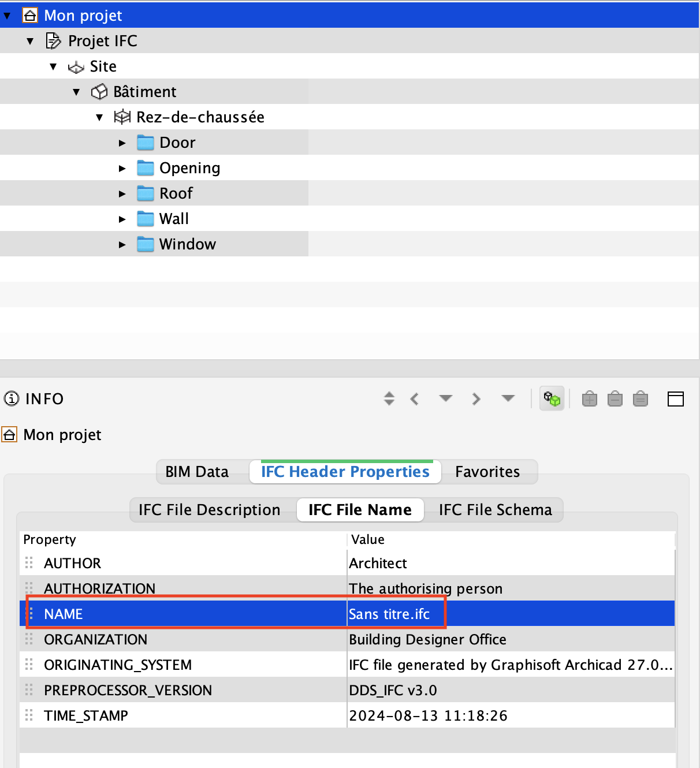Select the TIME_STAMP property row
The width and height of the screenshot is (700, 768).
[x=347, y=715]
